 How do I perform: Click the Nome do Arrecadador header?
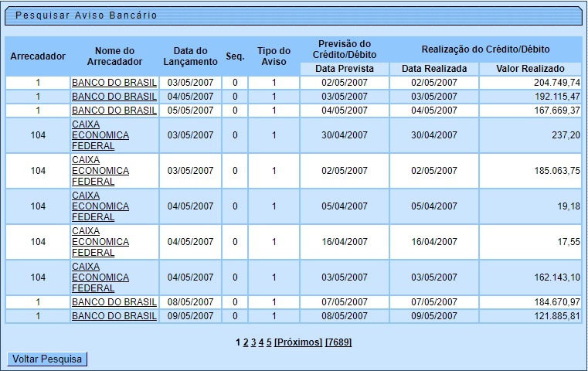click(x=114, y=56)
